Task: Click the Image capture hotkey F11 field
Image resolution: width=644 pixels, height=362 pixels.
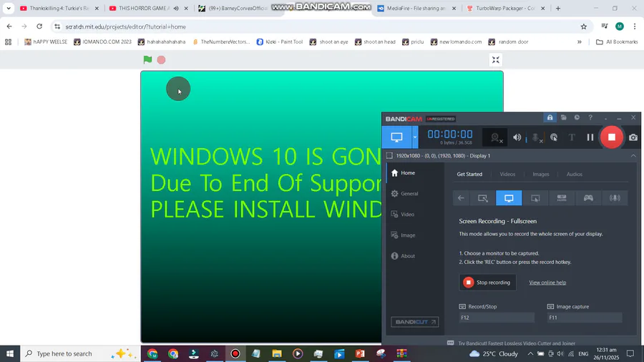Action: (x=585, y=317)
